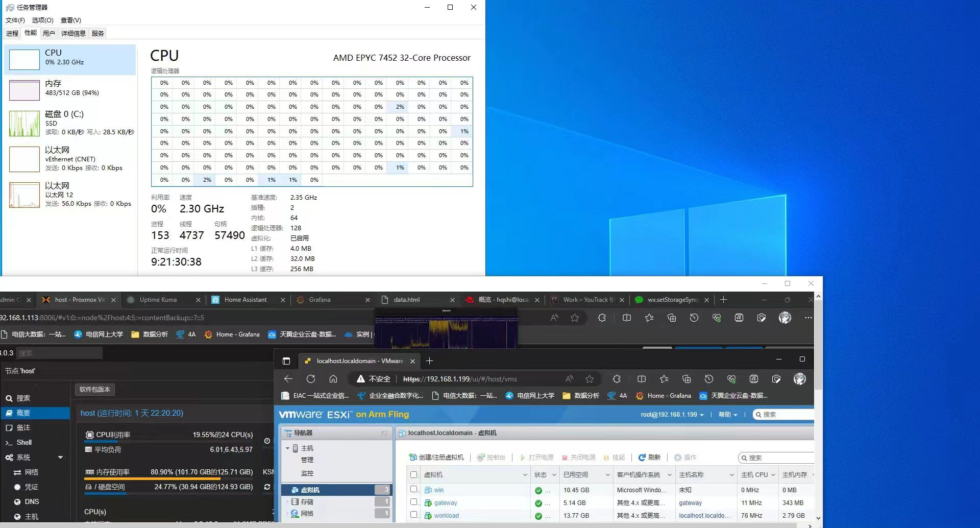Open new tab in ESXi browser window
Image resolution: width=980 pixels, height=528 pixels.
pyautogui.click(x=430, y=361)
